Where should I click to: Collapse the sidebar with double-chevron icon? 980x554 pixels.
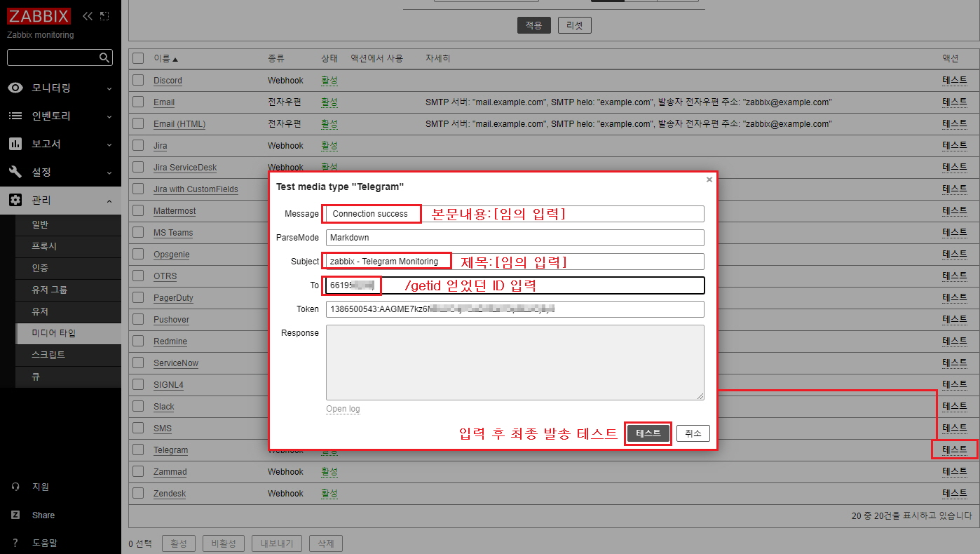[x=88, y=16]
